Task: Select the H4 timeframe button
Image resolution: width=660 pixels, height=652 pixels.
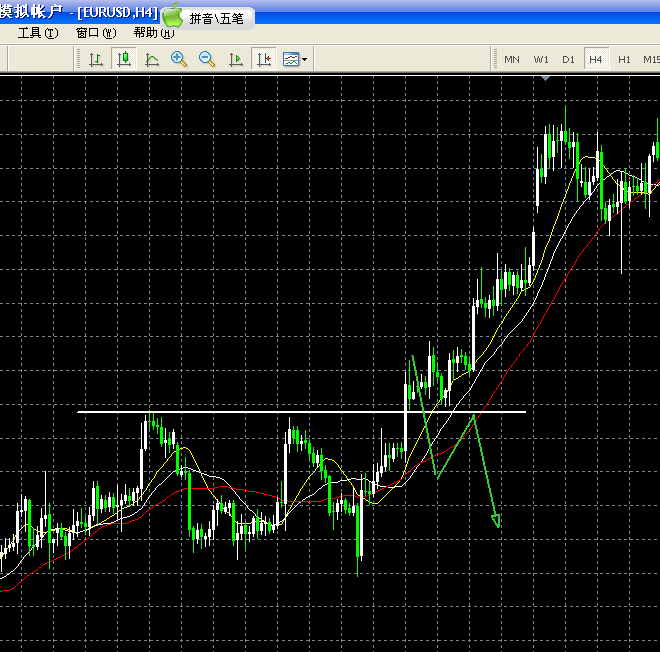Action: (596, 59)
